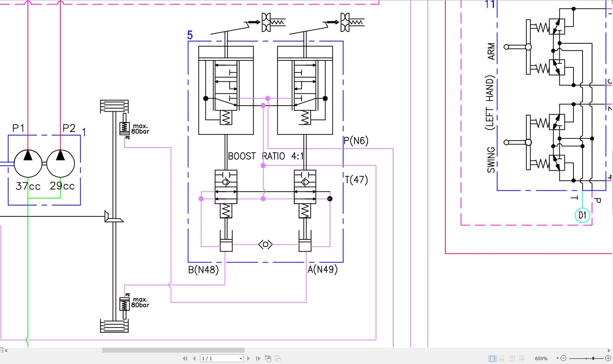Open the page number dropdown
Image resolution: width=613 pixels, height=364 pixels.
pos(241,358)
